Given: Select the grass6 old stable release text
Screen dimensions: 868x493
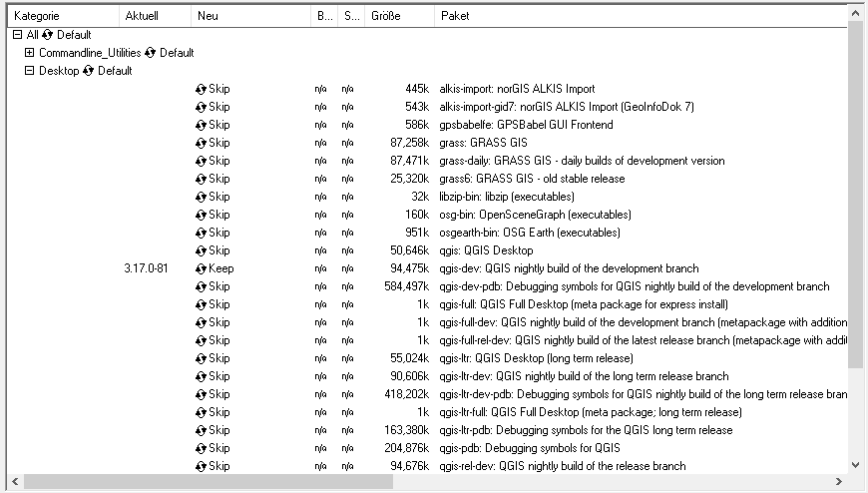Looking at the screenshot, I should click(x=532, y=179).
